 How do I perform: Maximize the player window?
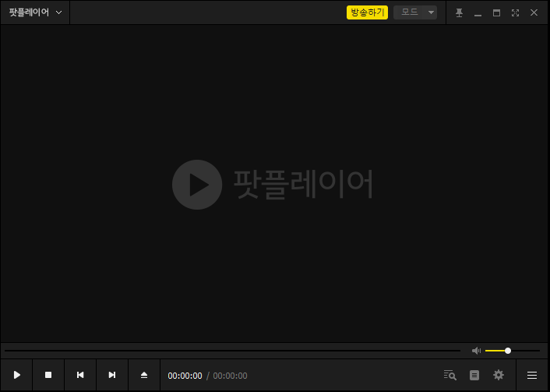tap(496, 13)
